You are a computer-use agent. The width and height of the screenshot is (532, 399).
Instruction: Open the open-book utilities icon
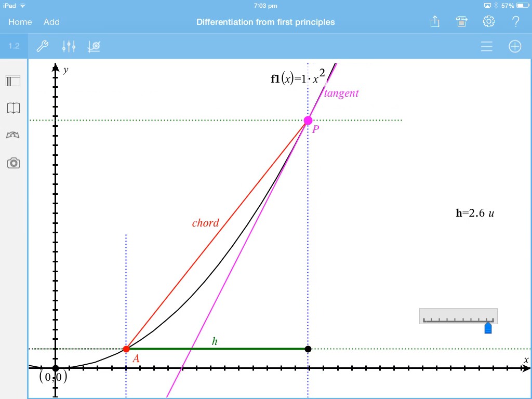(x=13, y=108)
